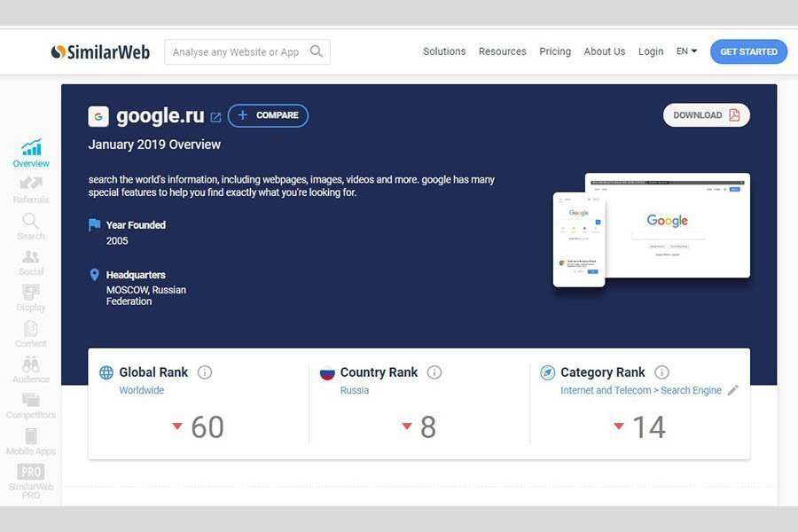Select Display in the sidebar
The width and height of the screenshot is (798, 532).
coord(30,298)
